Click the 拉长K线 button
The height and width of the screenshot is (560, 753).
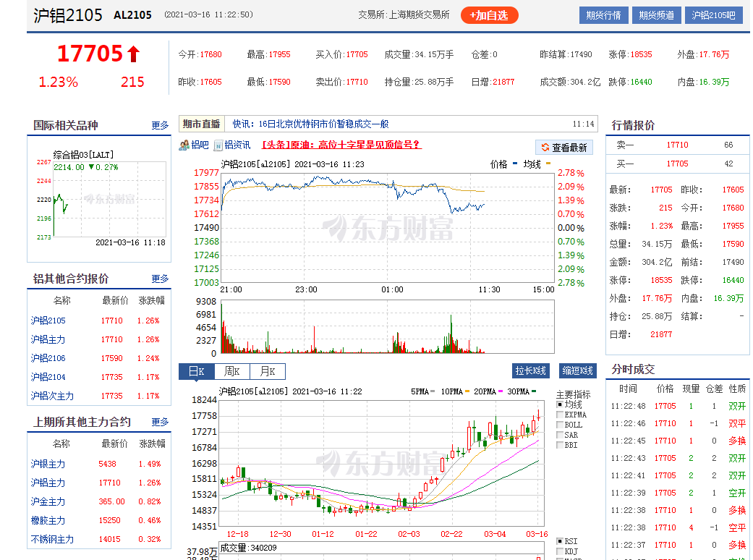[531, 370]
